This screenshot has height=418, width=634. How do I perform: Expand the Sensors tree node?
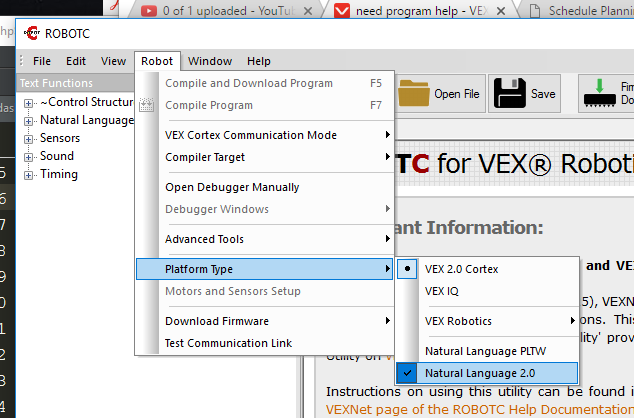pyautogui.click(x=28, y=139)
